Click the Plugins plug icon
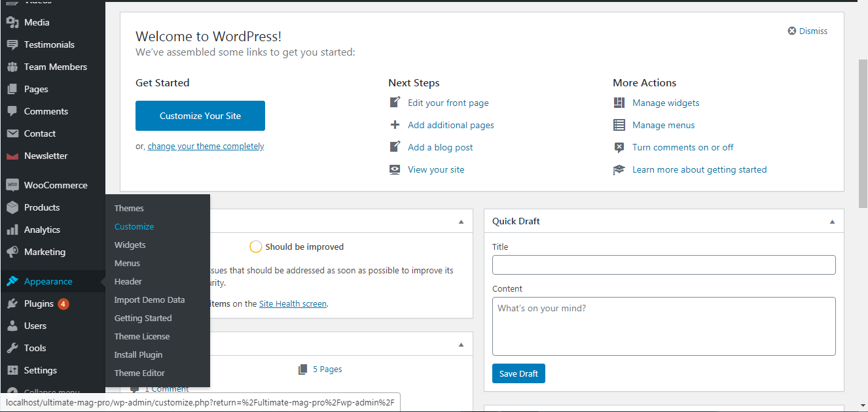The height and width of the screenshot is (412, 868). (12, 303)
